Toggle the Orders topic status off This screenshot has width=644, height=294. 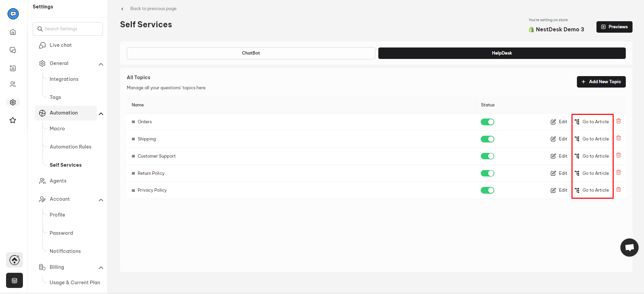pyautogui.click(x=488, y=122)
